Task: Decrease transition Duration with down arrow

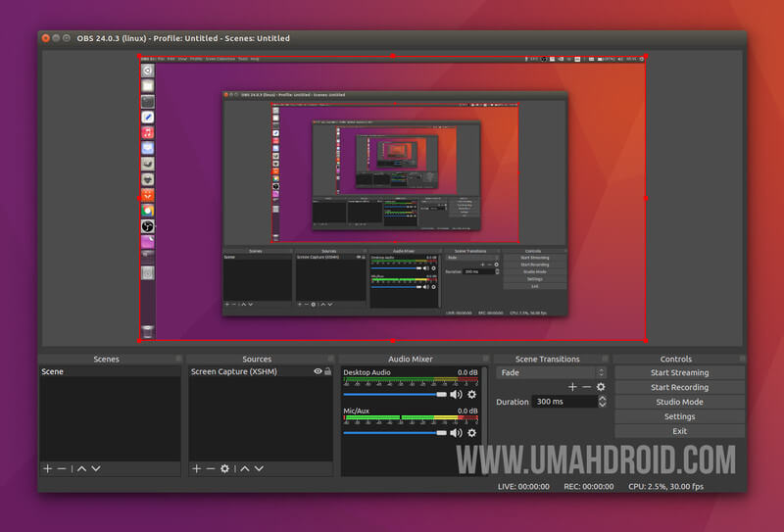Action: pos(603,405)
